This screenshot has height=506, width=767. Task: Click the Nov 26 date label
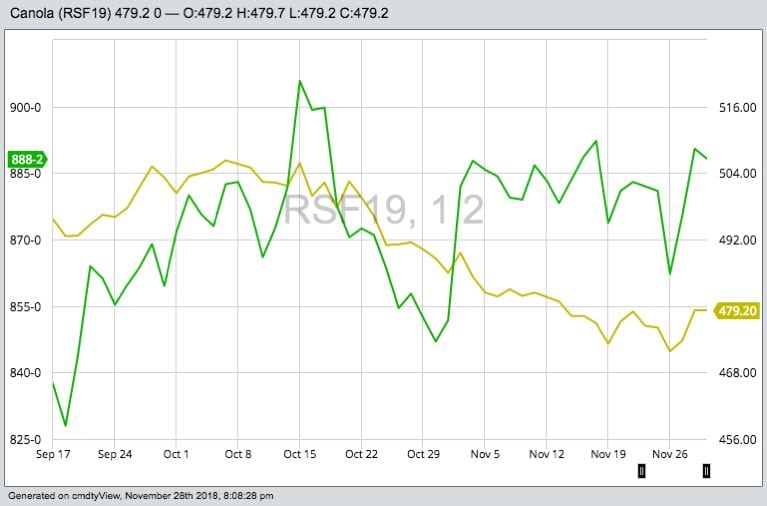pos(670,454)
